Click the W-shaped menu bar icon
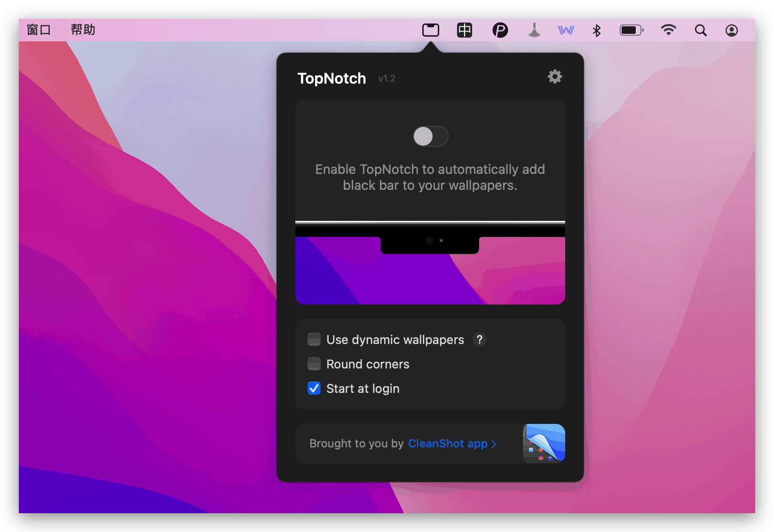Screen dimensions: 774x532 [566, 30]
